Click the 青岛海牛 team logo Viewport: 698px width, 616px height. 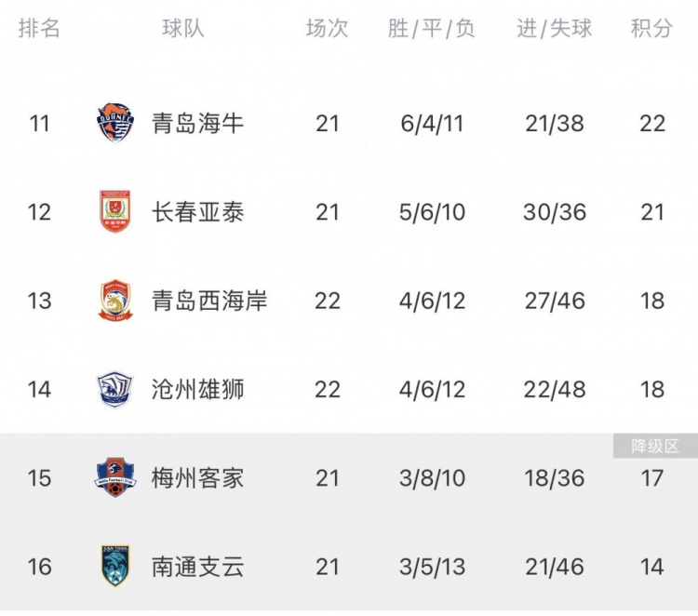click(x=115, y=123)
